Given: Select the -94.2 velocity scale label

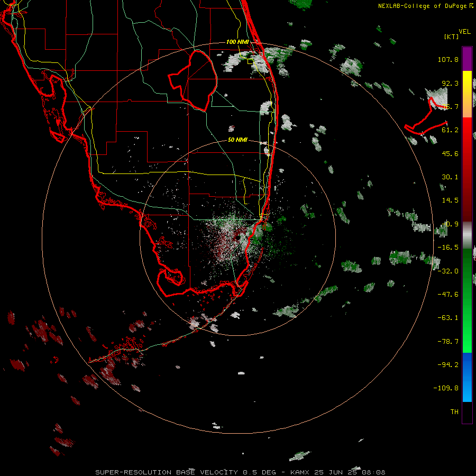Looking at the screenshot, I should coord(448,364).
